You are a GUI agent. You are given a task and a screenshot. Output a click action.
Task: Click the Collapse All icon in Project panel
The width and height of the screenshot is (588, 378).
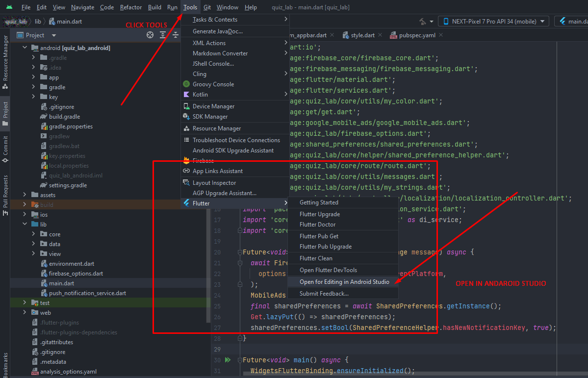coord(175,35)
